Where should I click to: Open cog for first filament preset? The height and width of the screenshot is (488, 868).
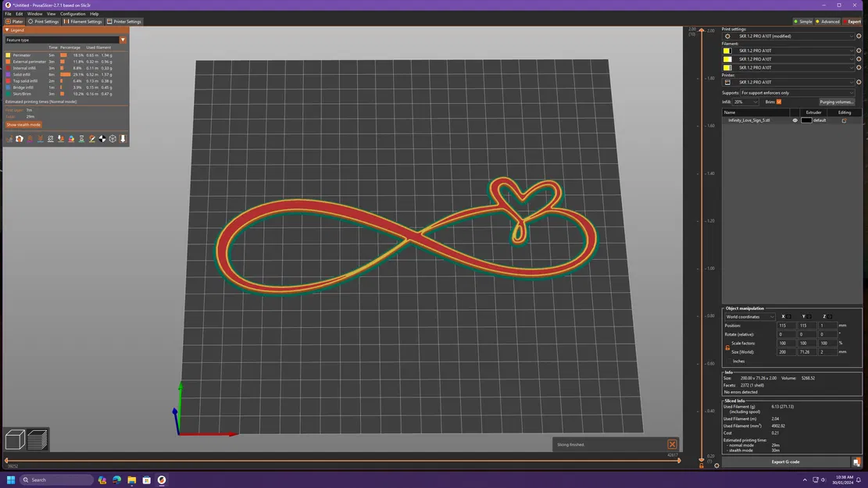[x=859, y=50]
